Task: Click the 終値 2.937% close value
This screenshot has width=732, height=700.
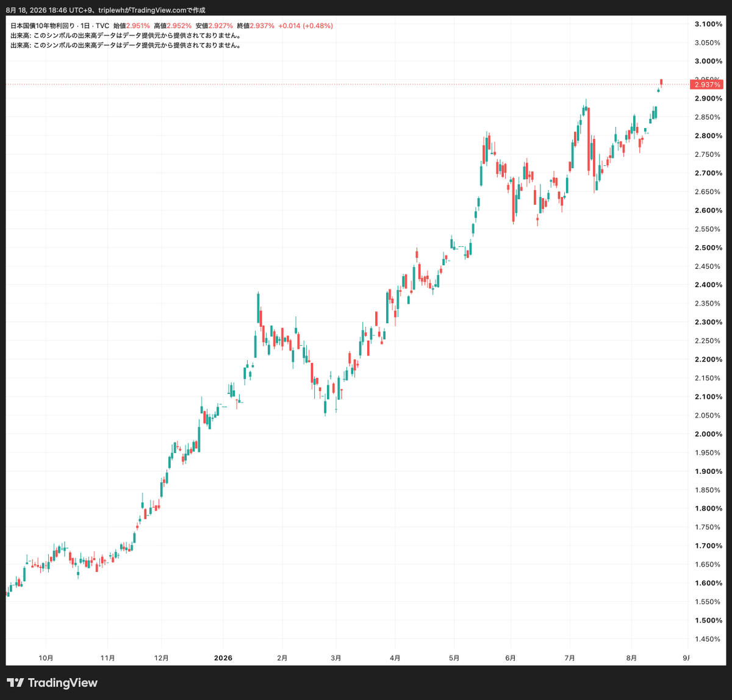Action: point(256,26)
